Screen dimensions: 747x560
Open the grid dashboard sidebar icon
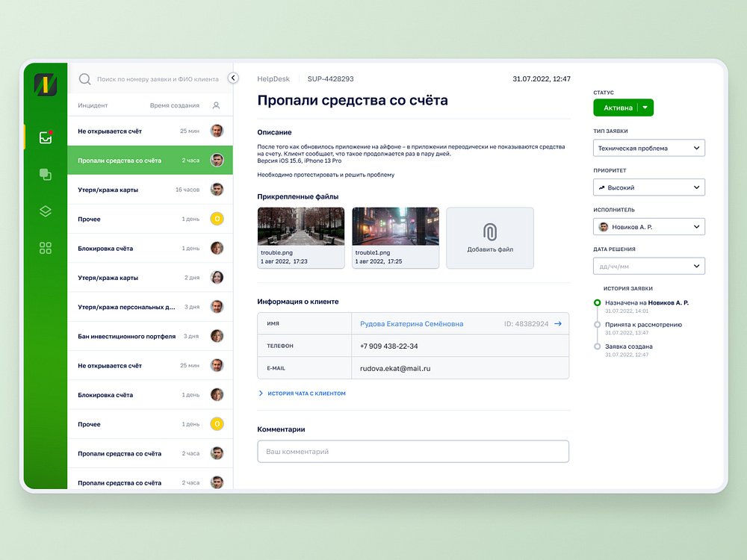[46, 248]
